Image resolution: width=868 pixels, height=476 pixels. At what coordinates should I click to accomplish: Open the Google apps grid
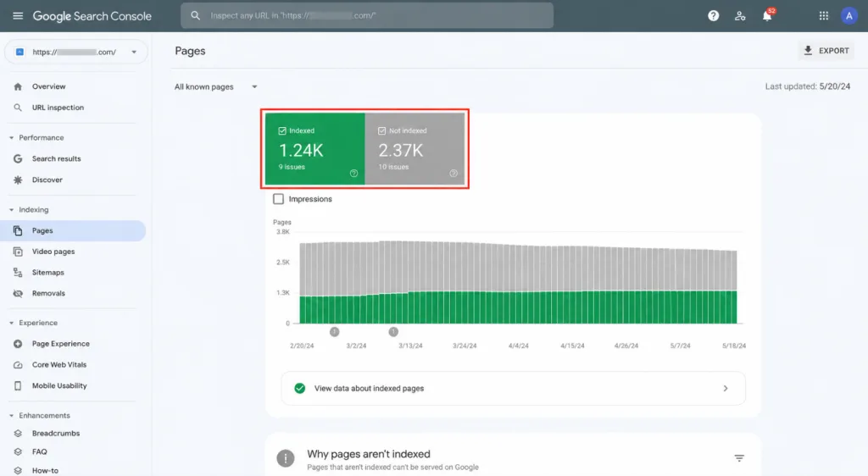tap(824, 16)
